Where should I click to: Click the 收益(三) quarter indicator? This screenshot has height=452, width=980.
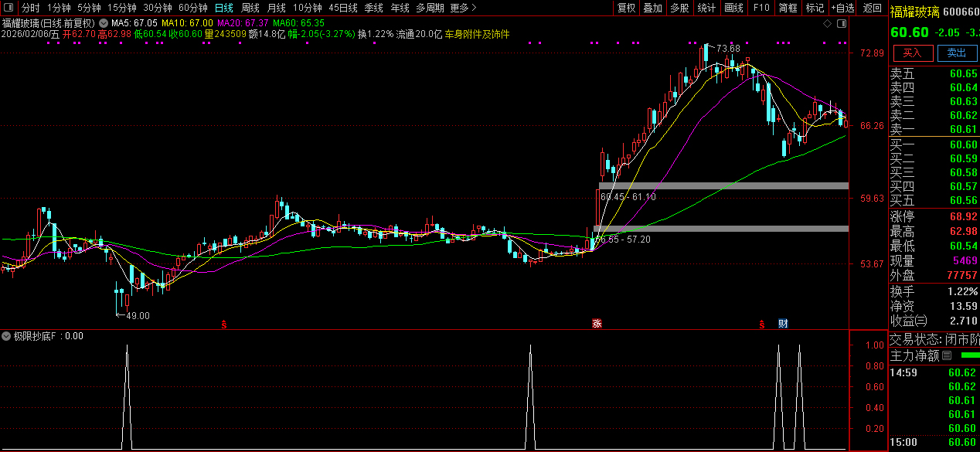click(x=909, y=321)
